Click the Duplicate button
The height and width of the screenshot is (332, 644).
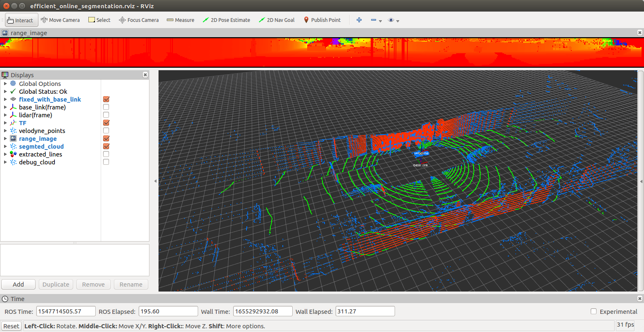pyautogui.click(x=56, y=284)
